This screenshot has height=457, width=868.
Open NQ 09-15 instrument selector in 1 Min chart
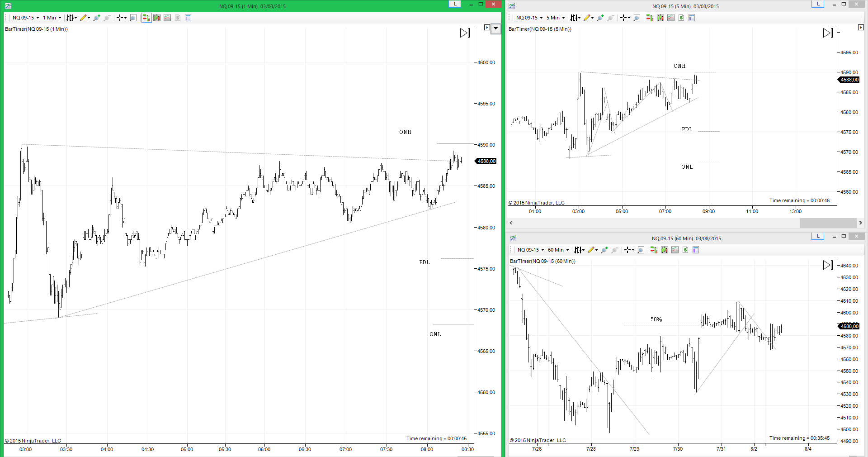click(x=25, y=18)
